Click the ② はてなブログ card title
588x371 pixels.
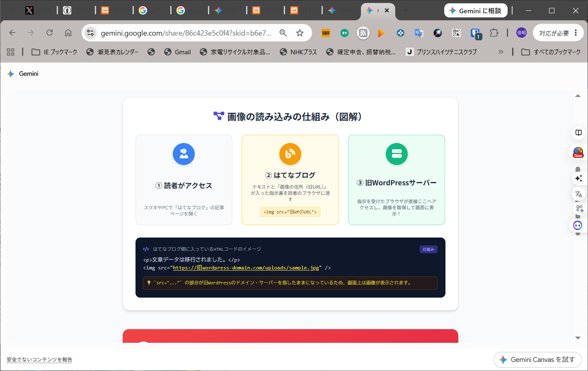tap(290, 175)
